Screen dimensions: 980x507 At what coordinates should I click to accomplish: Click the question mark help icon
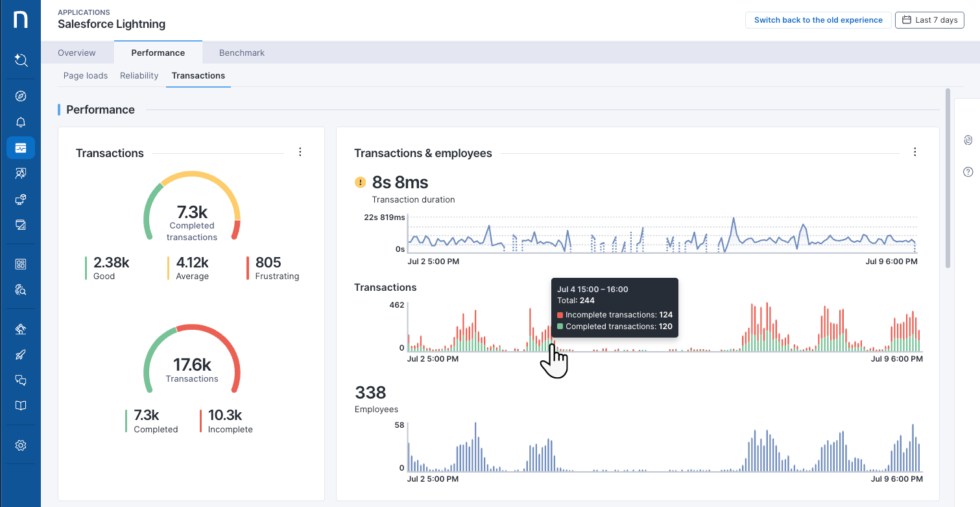968,172
